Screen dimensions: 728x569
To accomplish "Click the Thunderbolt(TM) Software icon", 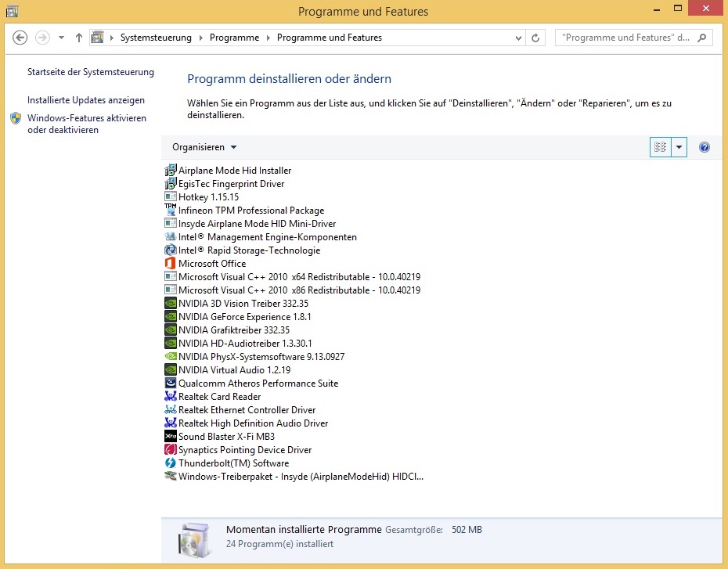I will click(171, 463).
